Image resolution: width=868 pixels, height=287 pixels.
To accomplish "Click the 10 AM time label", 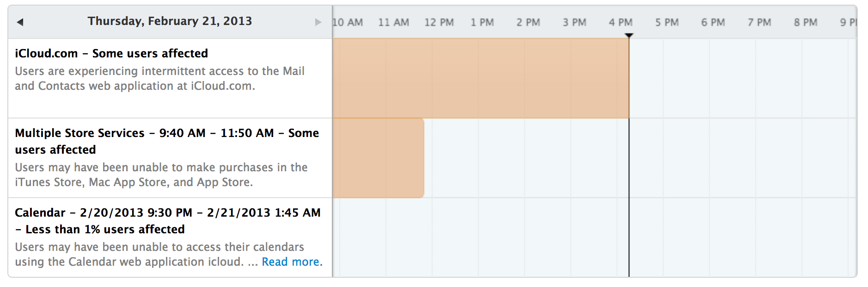I will point(348,22).
